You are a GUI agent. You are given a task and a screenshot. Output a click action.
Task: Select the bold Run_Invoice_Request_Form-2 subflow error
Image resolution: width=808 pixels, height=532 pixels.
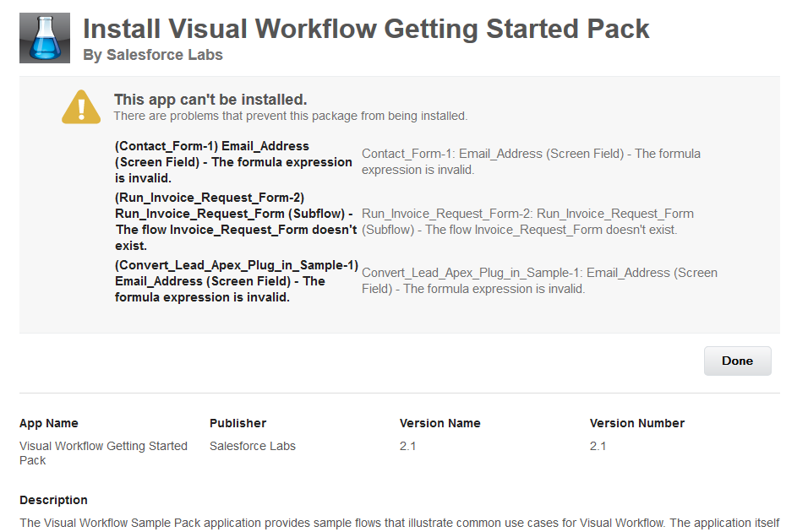pos(236,221)
